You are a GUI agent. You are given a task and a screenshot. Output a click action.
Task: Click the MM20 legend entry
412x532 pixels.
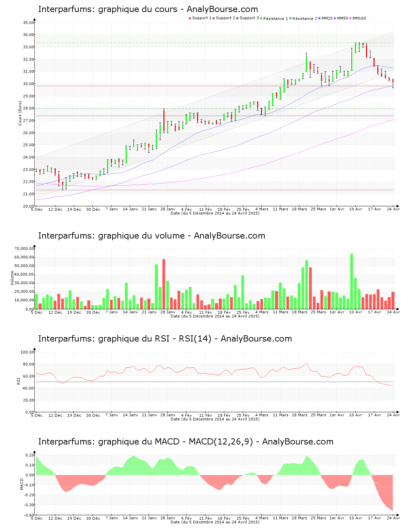325,18
